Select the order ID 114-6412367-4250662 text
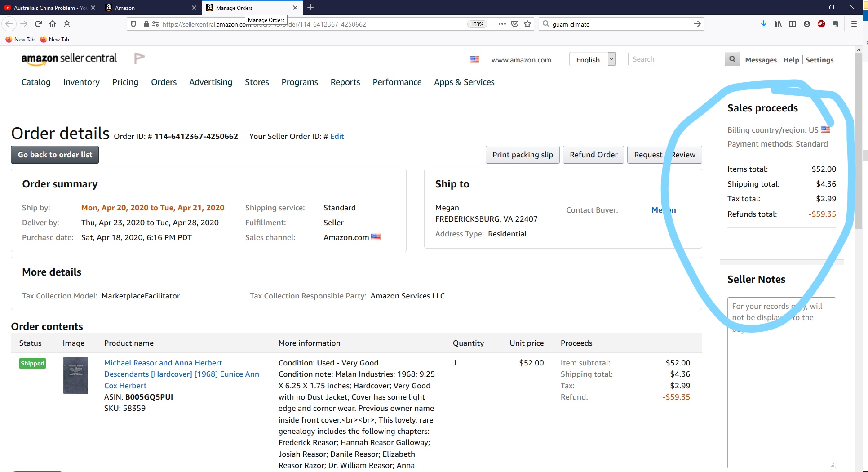 coord(196,136)
